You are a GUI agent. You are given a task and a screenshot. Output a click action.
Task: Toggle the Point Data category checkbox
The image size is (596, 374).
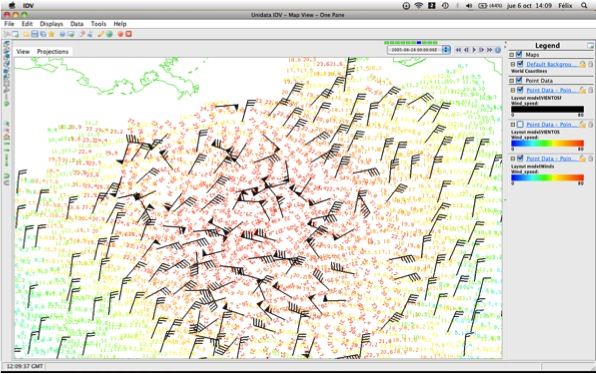click(519, 81)
